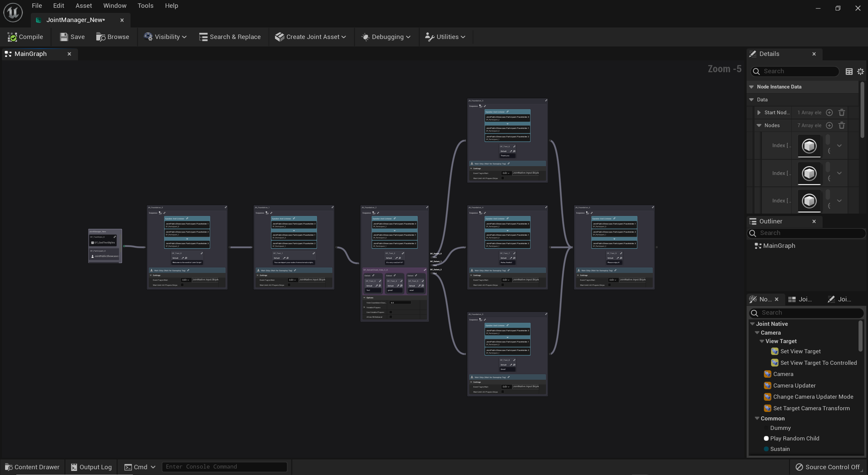Expand the Start Nodes array

(759, 113)
